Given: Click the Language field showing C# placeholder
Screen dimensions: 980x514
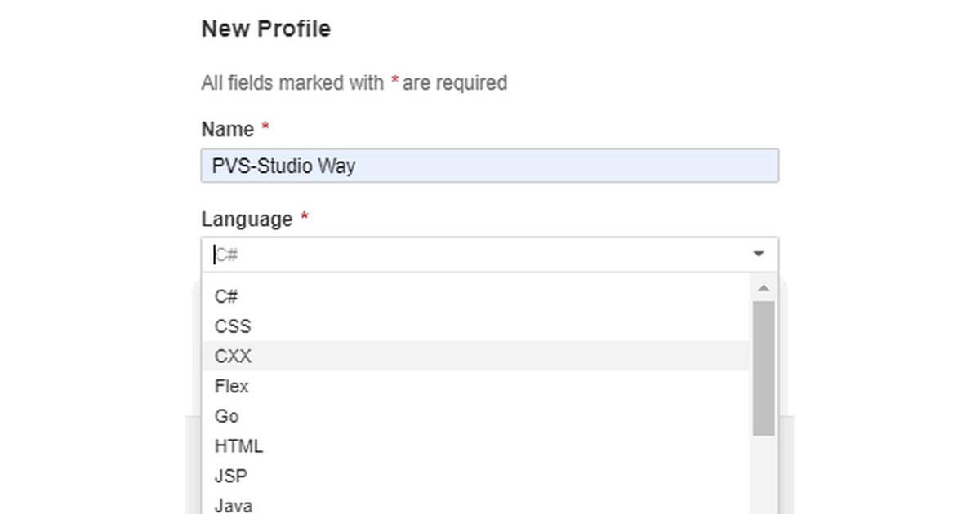Looking at the screenshot, I should [408, 254].
